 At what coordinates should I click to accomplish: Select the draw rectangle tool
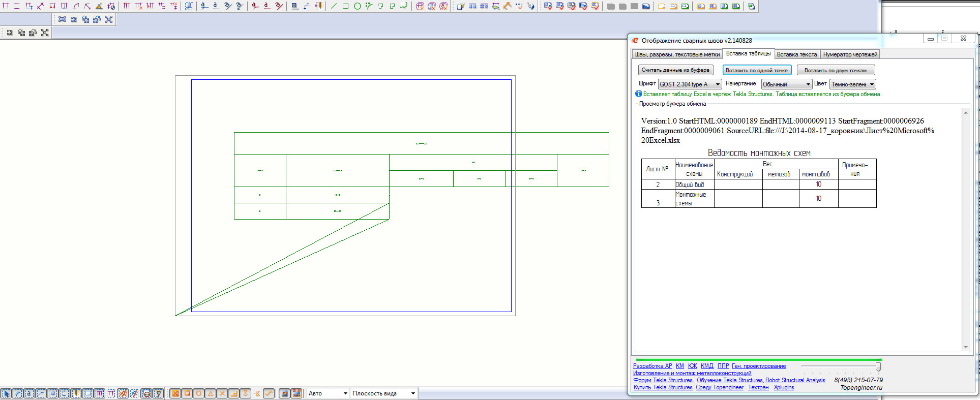[x=345, y=6]
